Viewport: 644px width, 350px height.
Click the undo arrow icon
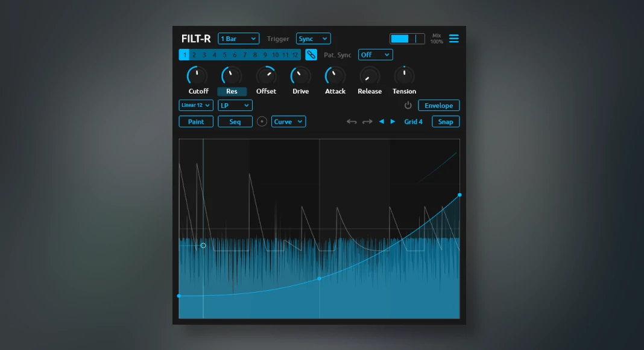(x=352, y=122)
